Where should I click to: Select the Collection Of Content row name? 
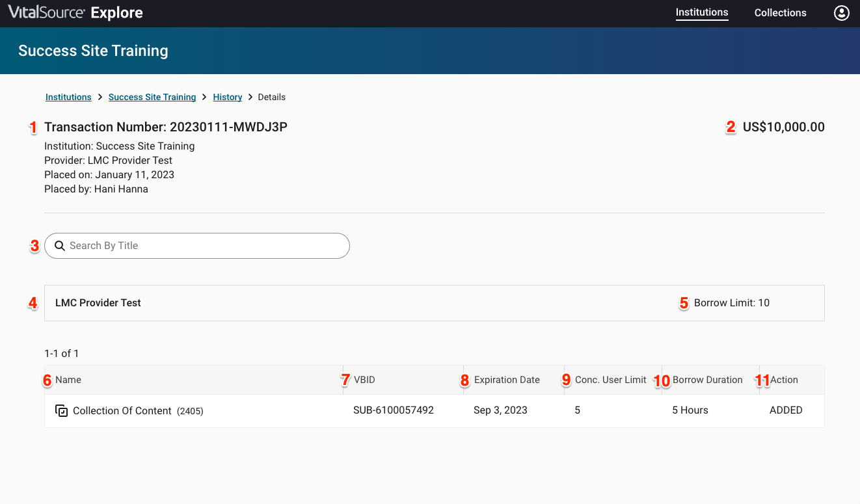122,410
